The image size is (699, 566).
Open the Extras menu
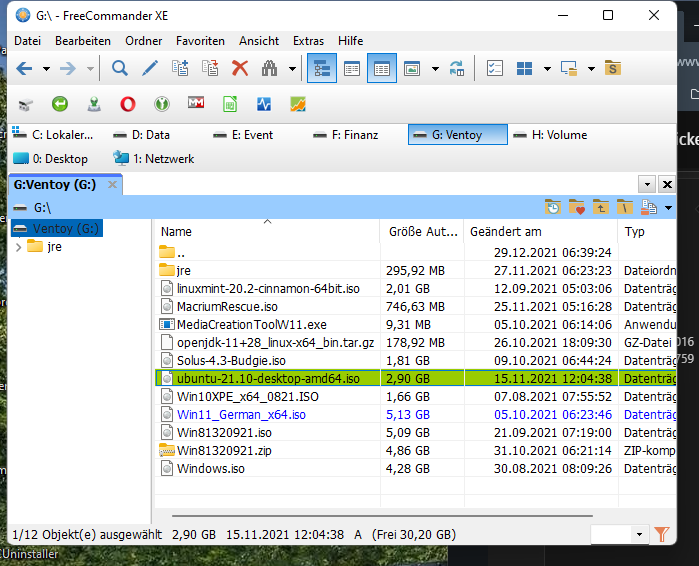[x=308, y=41]
